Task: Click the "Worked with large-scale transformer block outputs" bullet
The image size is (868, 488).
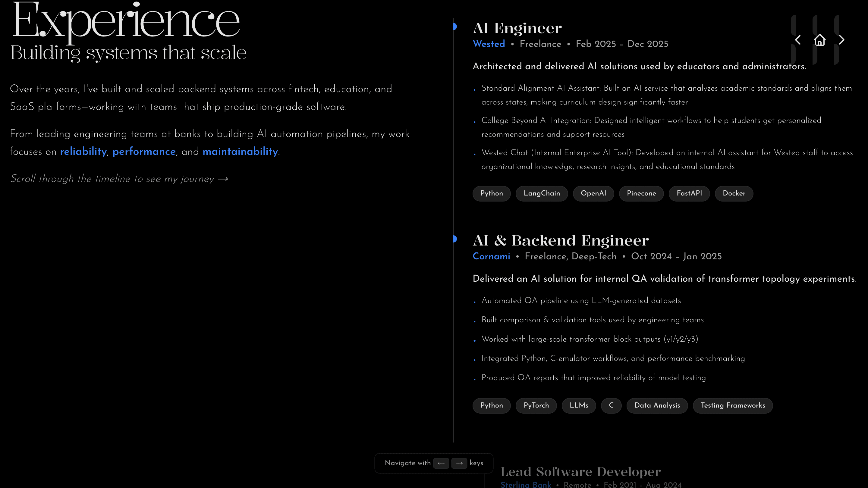Action: coord(590,339)
